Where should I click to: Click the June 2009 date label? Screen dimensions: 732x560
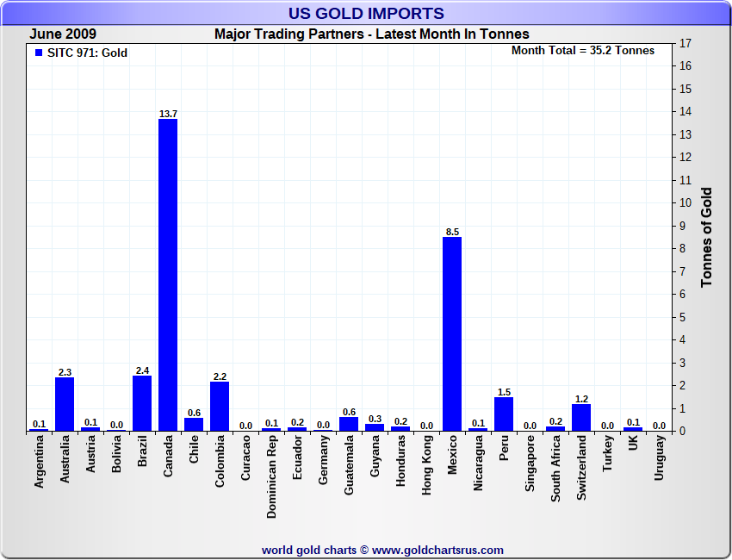[63, 34]
